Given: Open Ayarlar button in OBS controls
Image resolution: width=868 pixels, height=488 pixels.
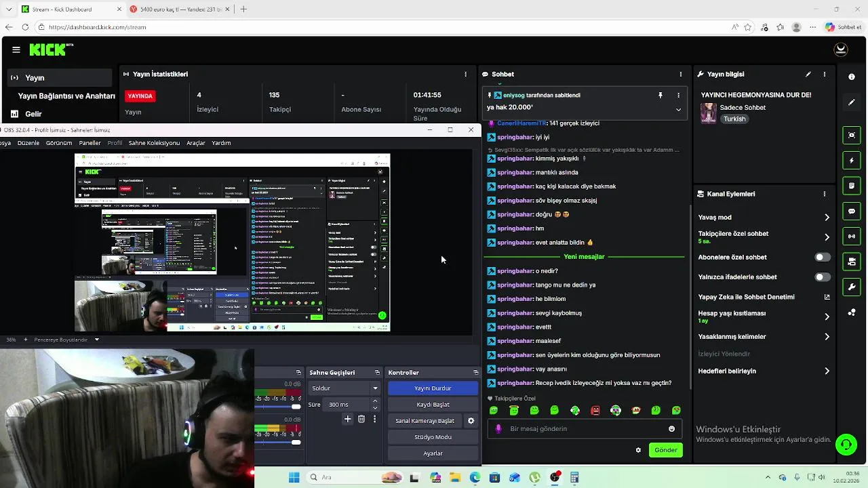Looking at the screenshot, I should tap(433, 453).
